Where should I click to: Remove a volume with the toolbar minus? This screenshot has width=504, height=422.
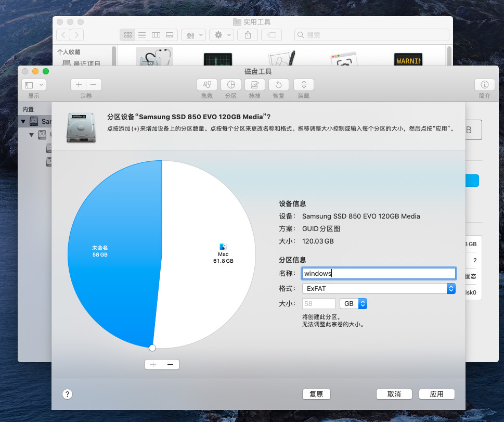[x=94, y=85]
